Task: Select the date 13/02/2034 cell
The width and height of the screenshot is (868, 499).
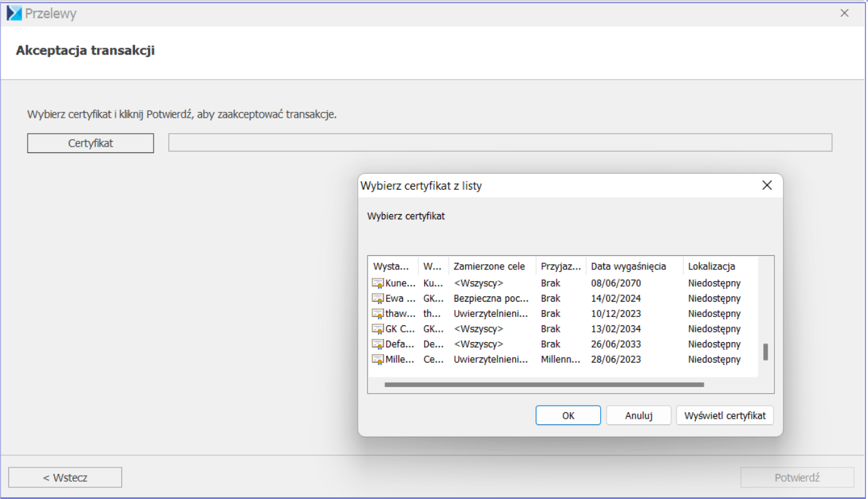Action: click(616, 329)
